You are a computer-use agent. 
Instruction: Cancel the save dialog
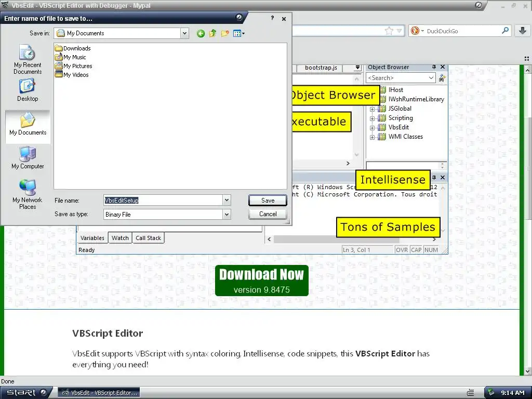(268, 214)
